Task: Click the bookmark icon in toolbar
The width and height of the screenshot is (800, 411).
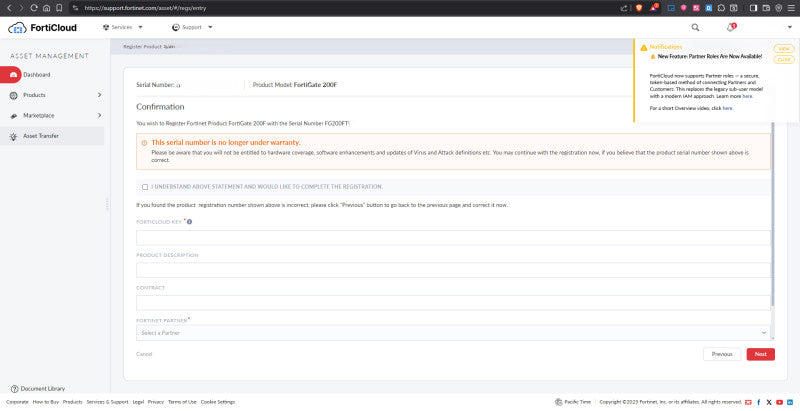Action: pyautogui.click(x=59, y=8)
